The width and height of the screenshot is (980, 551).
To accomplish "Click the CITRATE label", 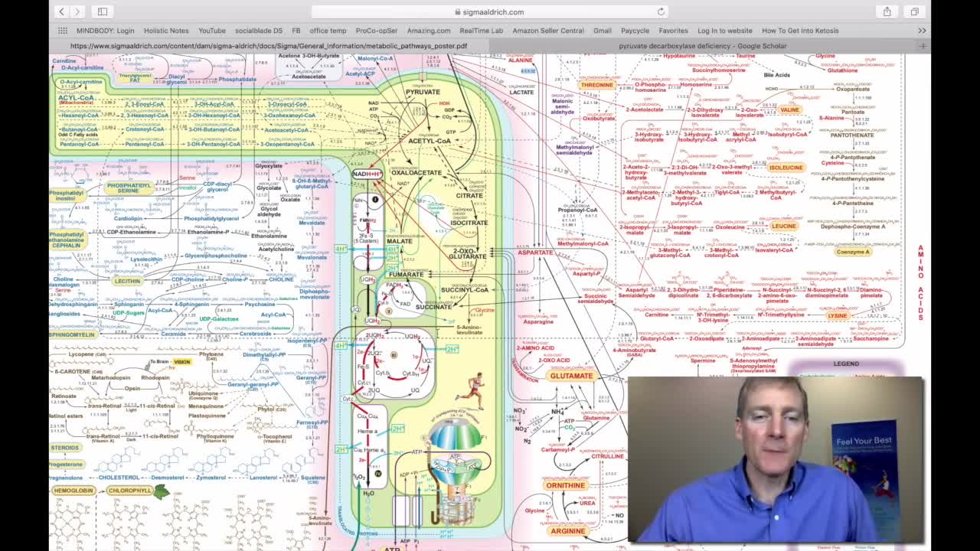I will point(469,196).
